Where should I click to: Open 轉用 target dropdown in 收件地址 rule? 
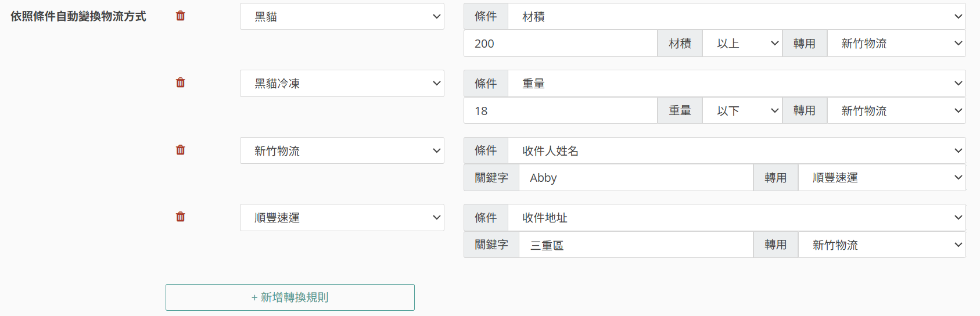[881, 245]
